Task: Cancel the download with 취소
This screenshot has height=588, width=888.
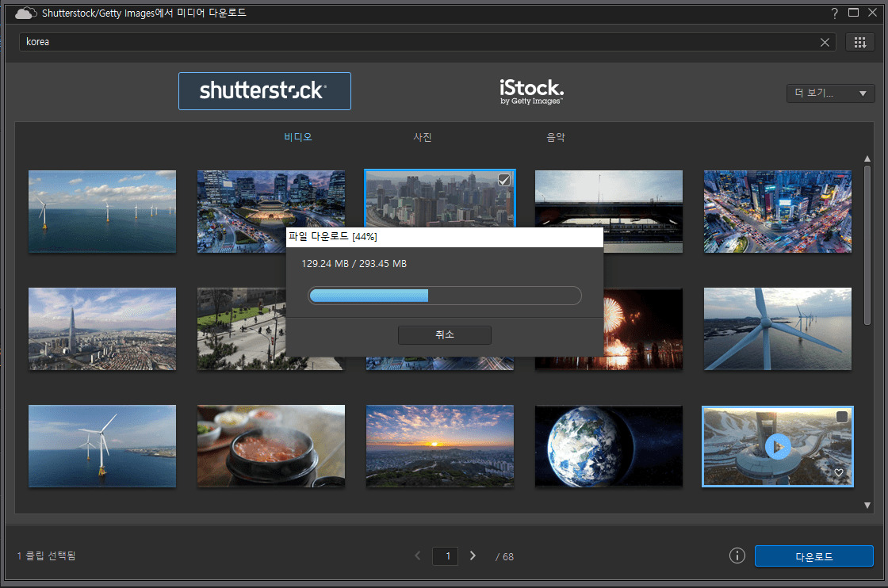Action: [x=445, y=334]
